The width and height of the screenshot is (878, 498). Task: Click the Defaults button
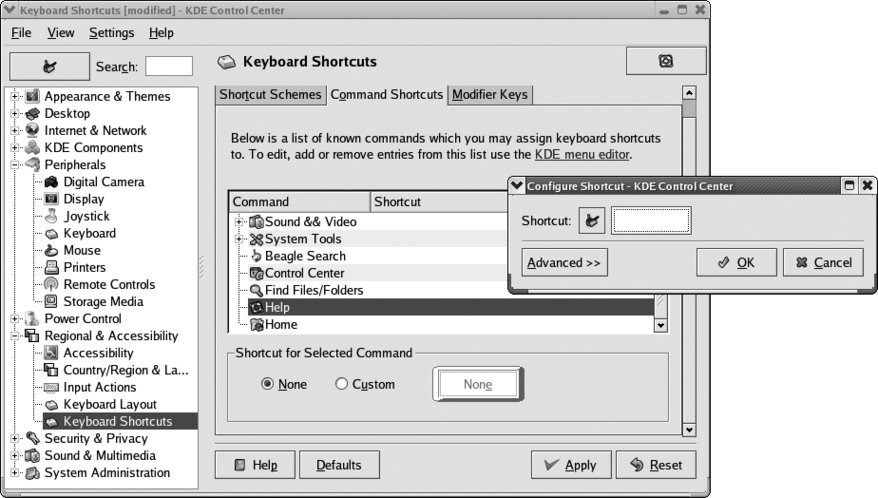339,465
